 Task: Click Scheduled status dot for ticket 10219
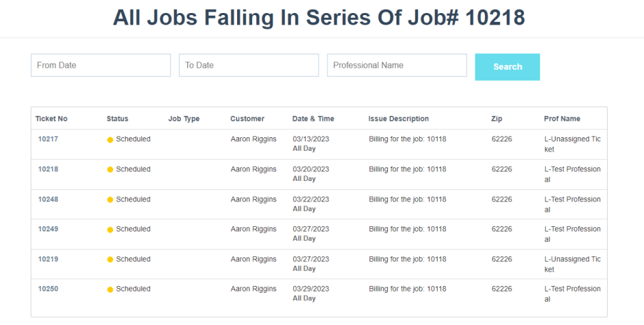[x=110, y=260]
